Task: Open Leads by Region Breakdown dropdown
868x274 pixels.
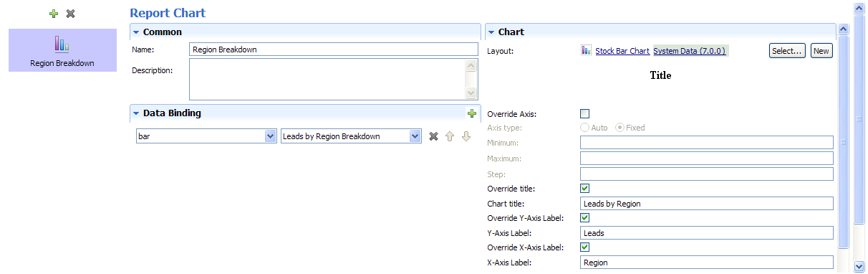Action: [415, 136]
